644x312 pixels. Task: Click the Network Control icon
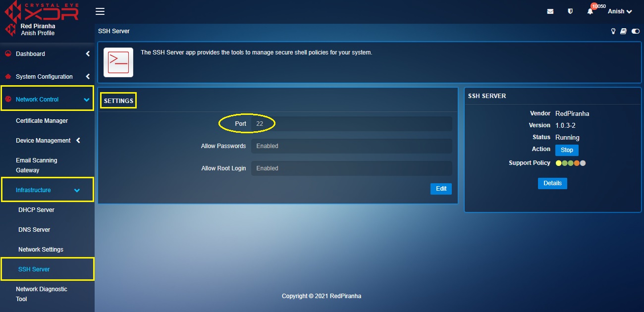[x=7, y=100]
